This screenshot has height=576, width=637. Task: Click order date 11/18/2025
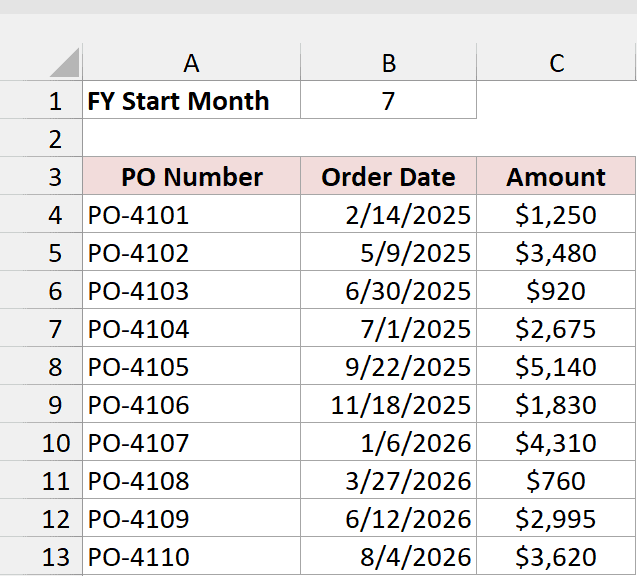[388, 404]
